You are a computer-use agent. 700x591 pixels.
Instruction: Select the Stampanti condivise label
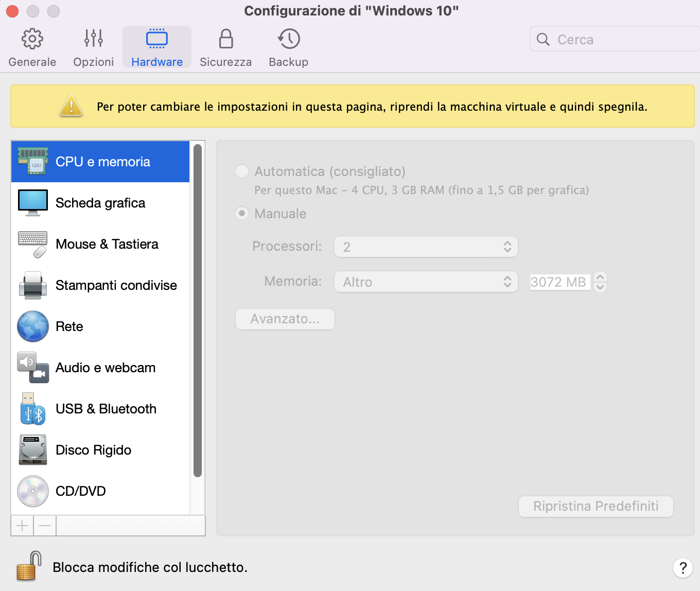pos(116,285)
